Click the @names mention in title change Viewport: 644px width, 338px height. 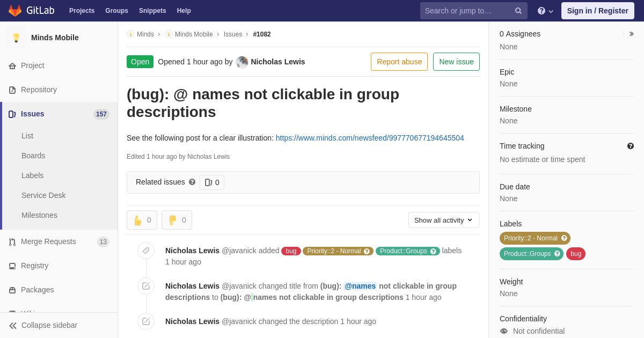[x=360, y=286]
